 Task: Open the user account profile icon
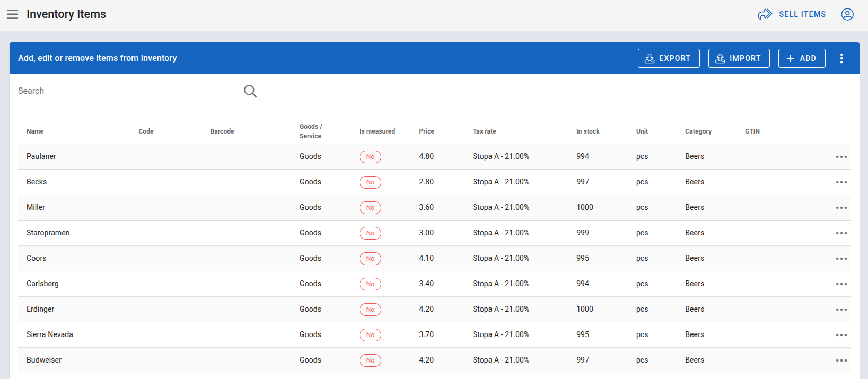pos(847,14)
